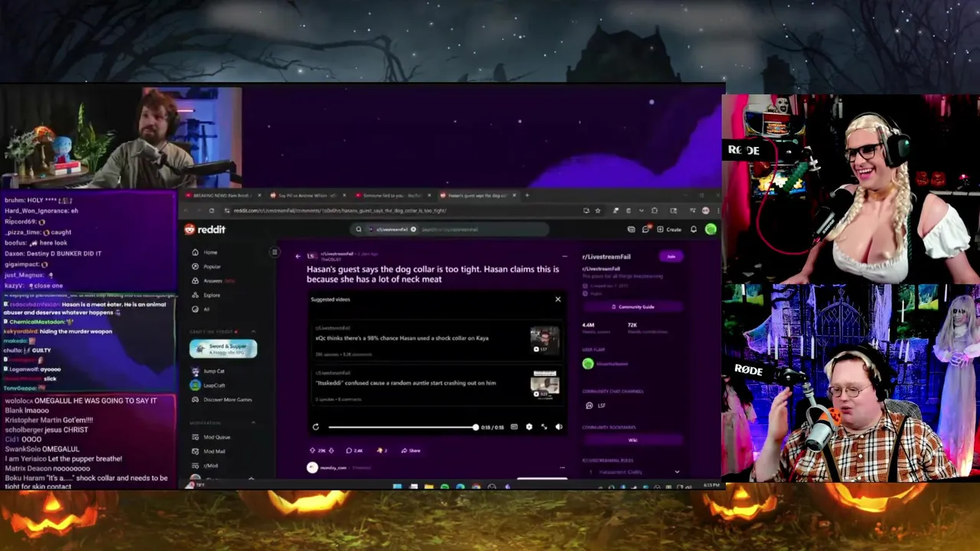The image size is (980, 551).
Task: Bookmark page with star icon
Action: (598, 210)
